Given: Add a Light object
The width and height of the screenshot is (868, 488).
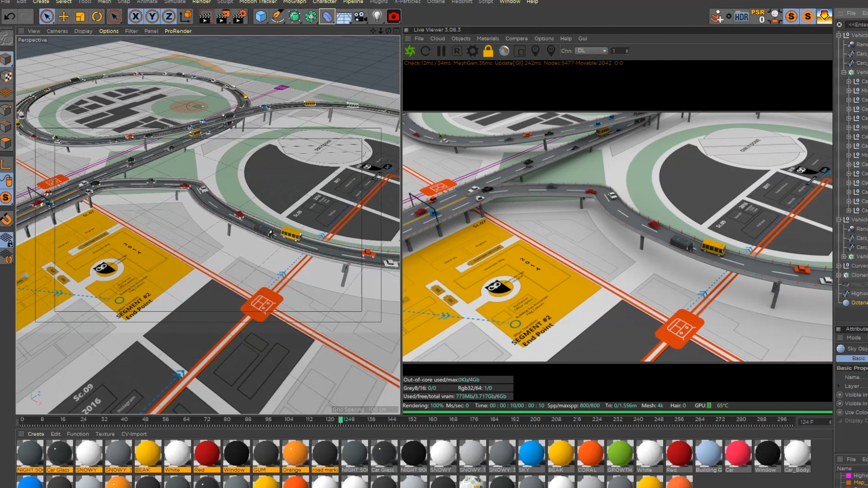Looking at the screenshot, I should pos(377,17).
